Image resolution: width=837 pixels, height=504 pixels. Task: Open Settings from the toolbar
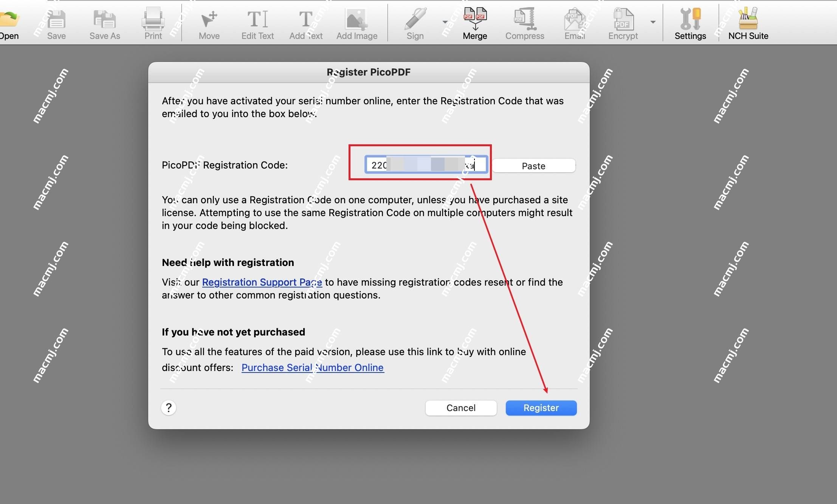click(690, 25)
